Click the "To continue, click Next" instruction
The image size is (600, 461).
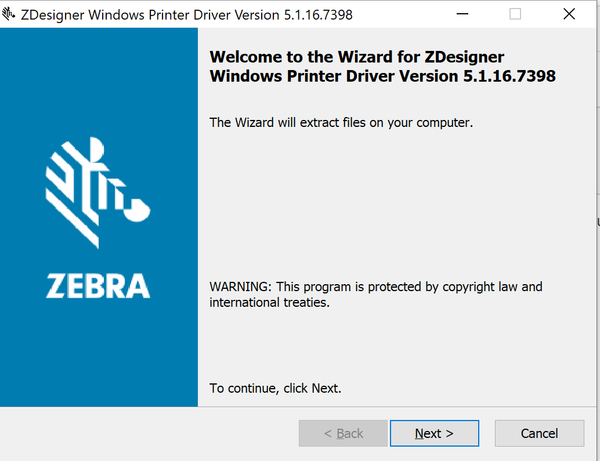282,387
